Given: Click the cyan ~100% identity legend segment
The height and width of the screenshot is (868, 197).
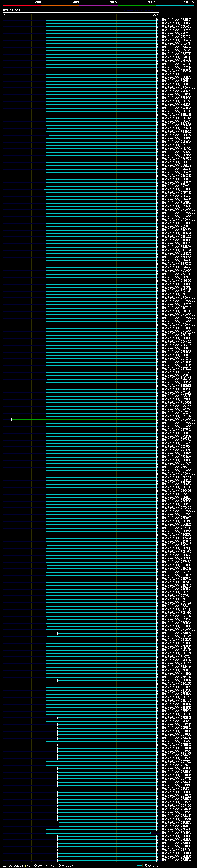Looking at the screenshot, I should (175, 6).
